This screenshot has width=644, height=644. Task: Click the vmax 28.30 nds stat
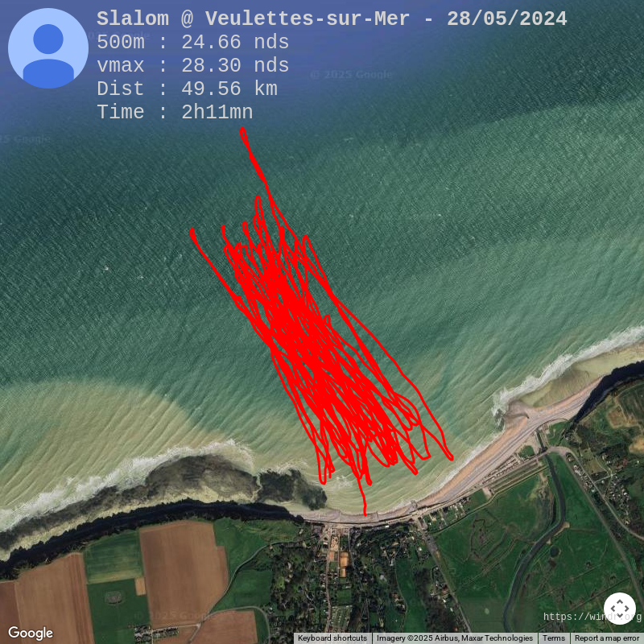click(x=193, y=66)
